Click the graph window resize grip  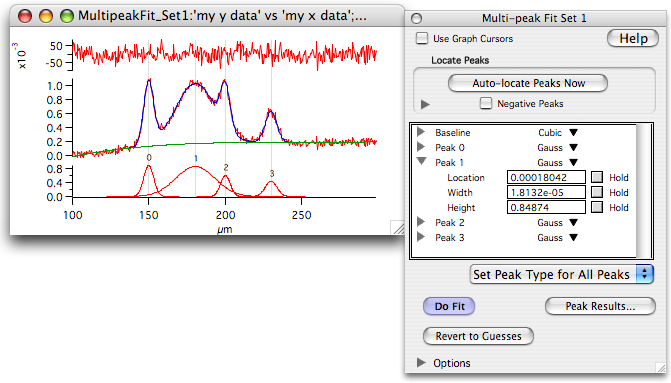(x=398, y=228)
